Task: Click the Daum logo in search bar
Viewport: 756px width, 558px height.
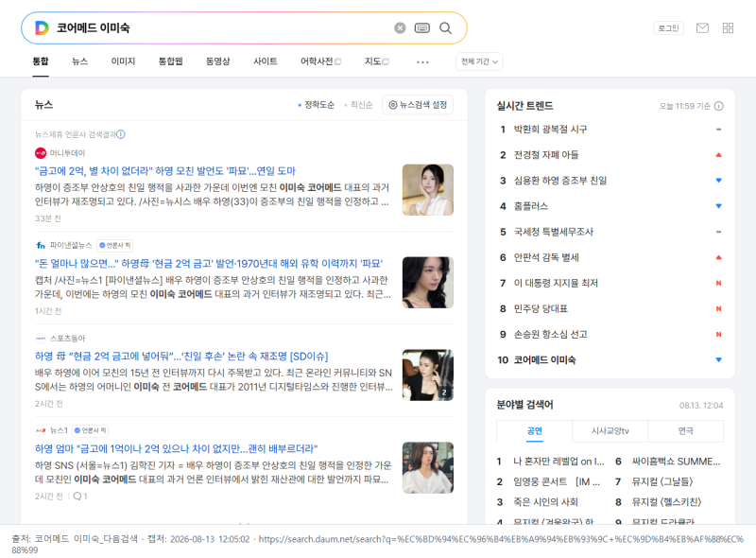Action: (42, 28)
